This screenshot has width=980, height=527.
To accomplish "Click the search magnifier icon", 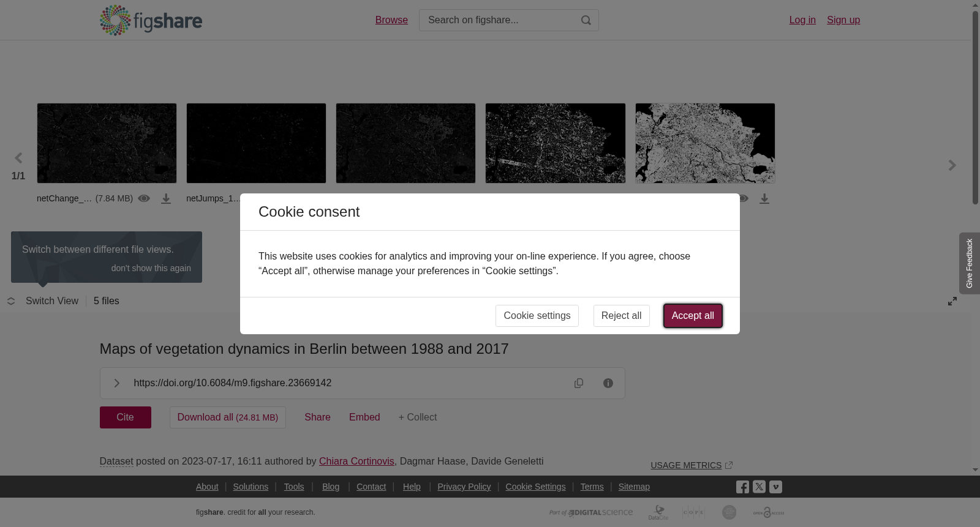I will 586,20.
